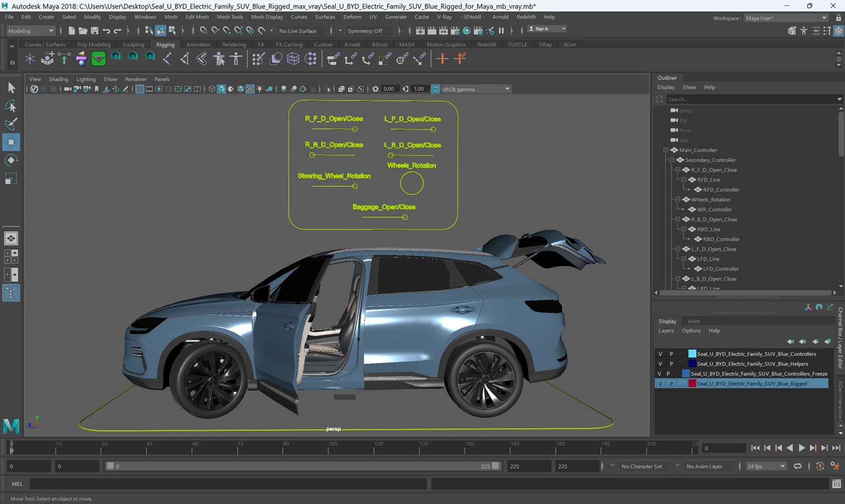Image resolution: width=845 pixels, height=504 pixels.
Task: Click the Sign In button
Action: click(x=546, y=29)
